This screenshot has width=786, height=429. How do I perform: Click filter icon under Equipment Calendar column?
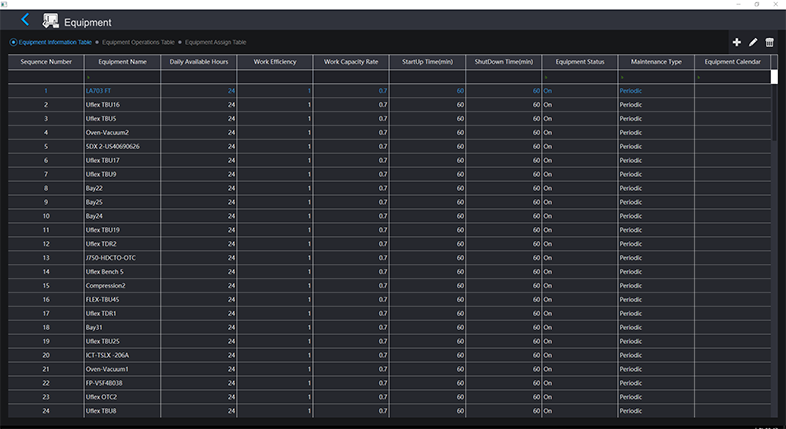(x=698, y=77)
